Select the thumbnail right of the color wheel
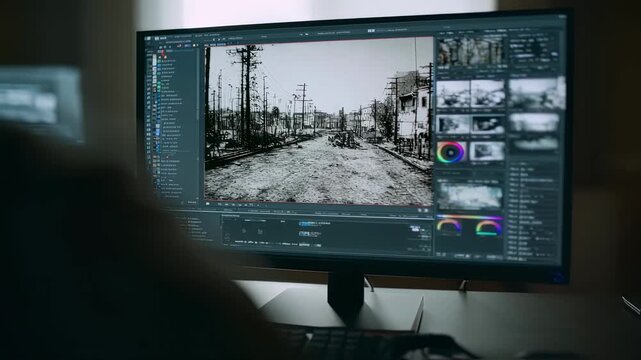 point(486,152)
